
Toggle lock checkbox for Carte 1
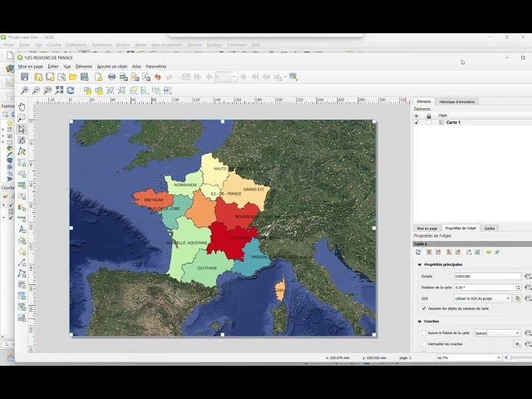click(429, 122)
